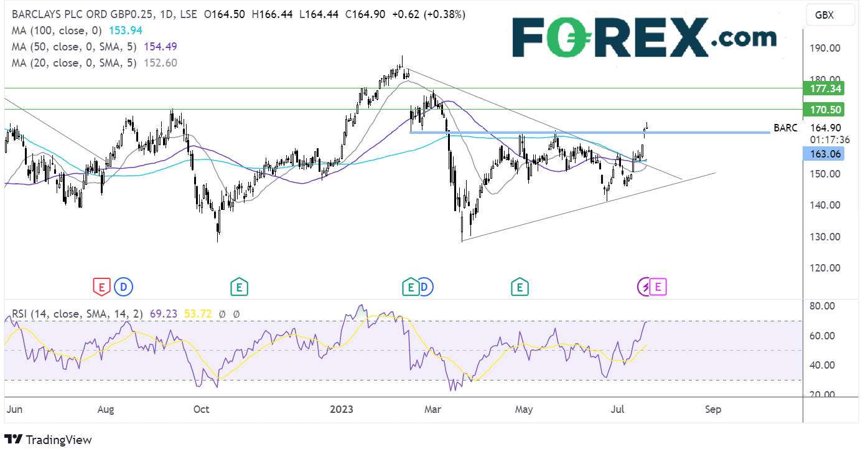Open the blue D dividend marker near Mar

(x=426, y=287)
